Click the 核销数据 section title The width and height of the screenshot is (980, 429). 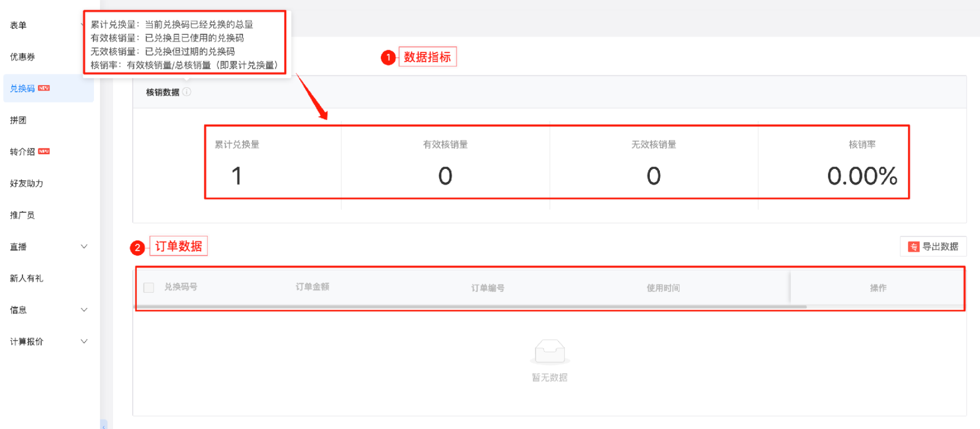[x=163, y=92]
